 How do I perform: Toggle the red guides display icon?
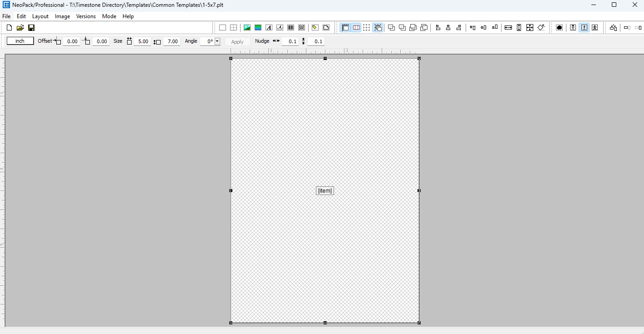pyautogui.click(x=356, y=28)
